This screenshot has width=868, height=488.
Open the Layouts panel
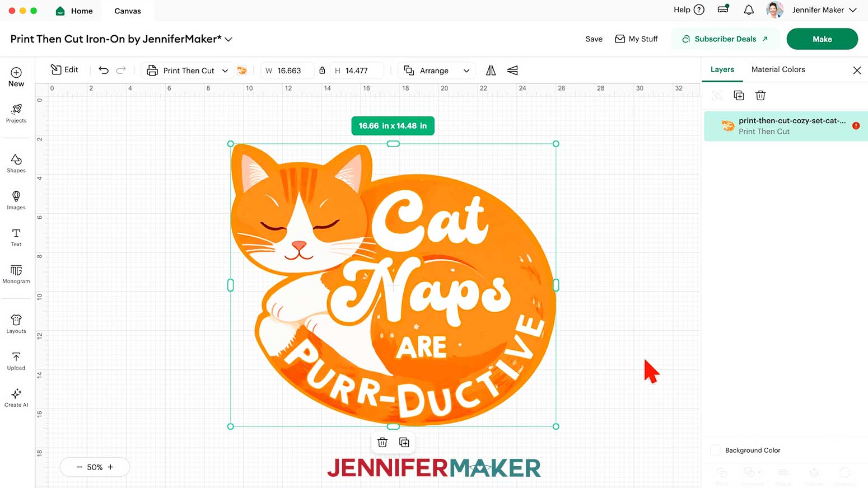pos(16,324)
